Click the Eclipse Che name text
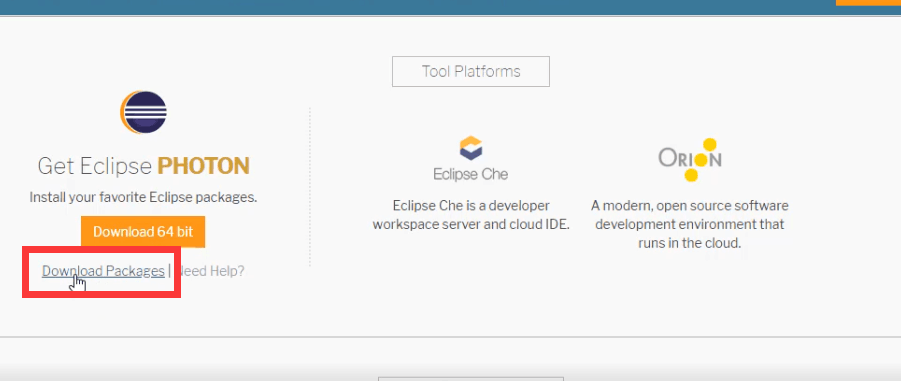Screen dimensions: 901x381 [x=471, y=174]
